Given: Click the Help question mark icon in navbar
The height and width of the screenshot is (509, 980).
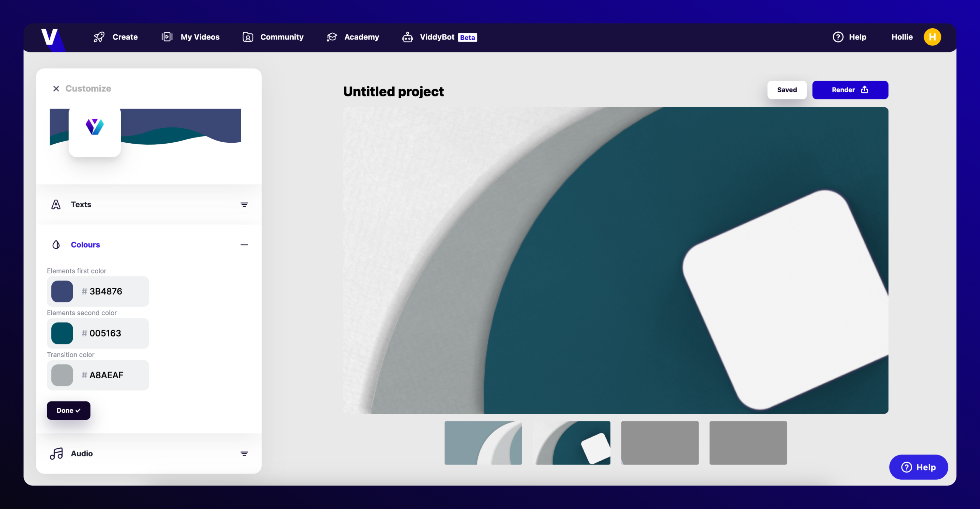Looking at the screenshot, I should pos(838,37).
